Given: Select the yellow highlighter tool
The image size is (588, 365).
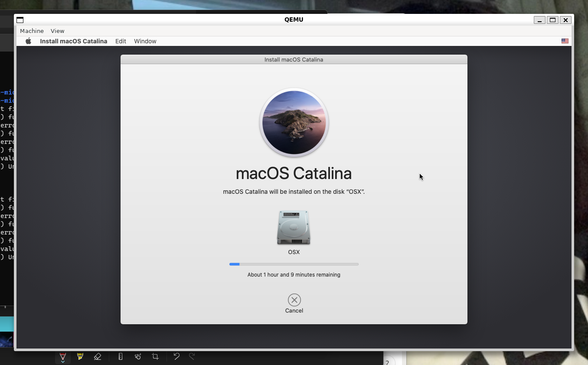Looking at the screenshot, I should click(80, 356).
